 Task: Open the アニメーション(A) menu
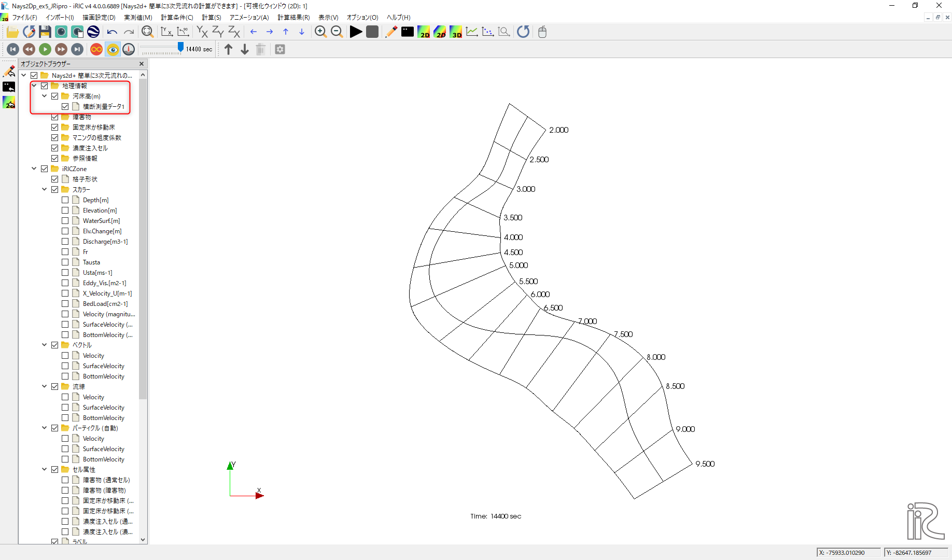coord(249,18)
